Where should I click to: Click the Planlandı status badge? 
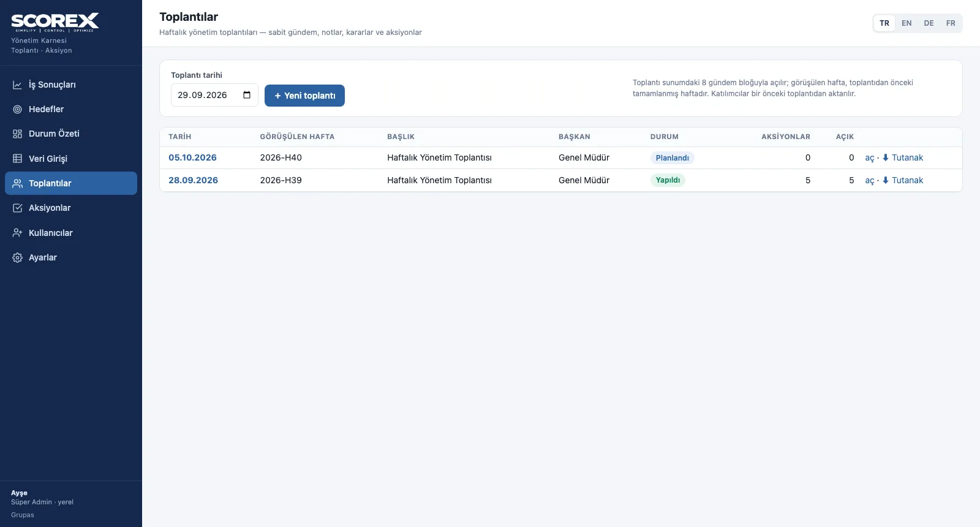point(672,158)
